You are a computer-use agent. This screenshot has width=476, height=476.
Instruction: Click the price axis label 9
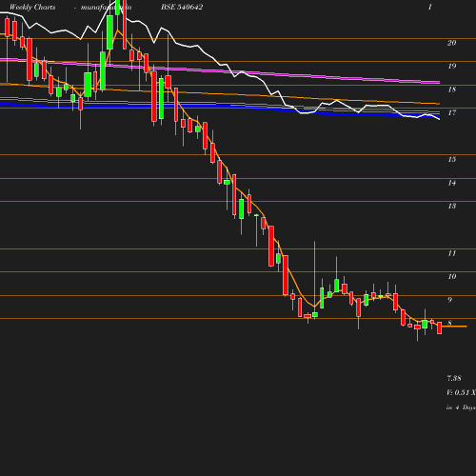[449, 300]
